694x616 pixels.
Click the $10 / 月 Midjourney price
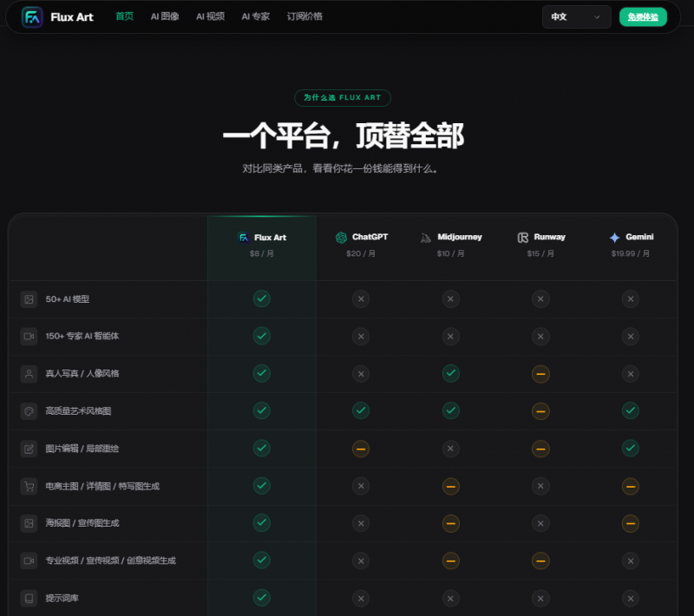click(450, 253)
